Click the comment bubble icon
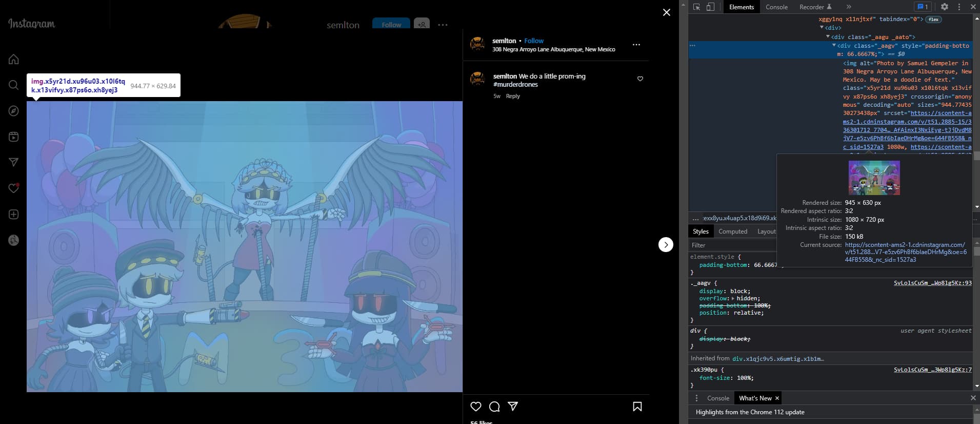980x424 pixels. (494, 407)
